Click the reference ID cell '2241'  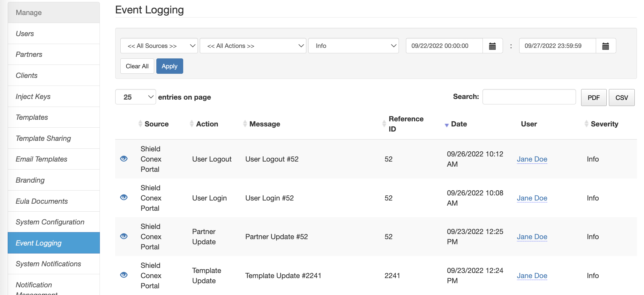pos(392,276)
